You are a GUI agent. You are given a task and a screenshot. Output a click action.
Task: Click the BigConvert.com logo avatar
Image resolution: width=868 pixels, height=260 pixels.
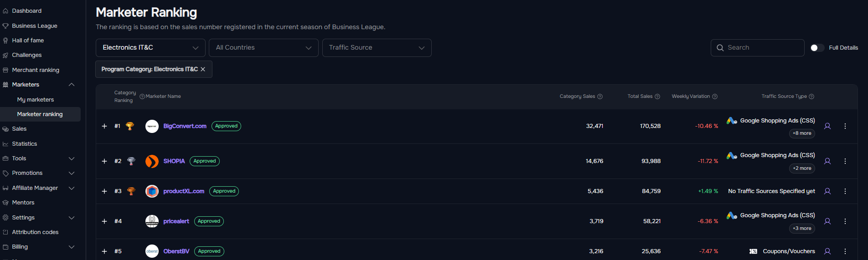[x=152, y=126]
